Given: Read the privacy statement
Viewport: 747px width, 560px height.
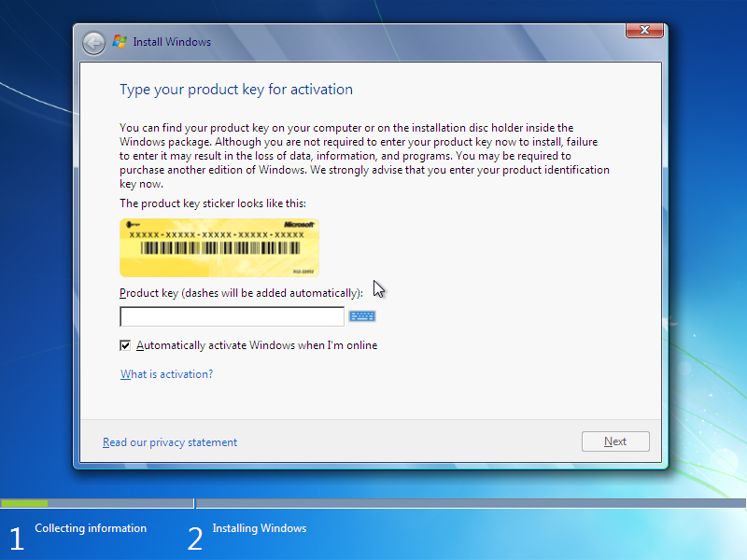Looking at the screenshot, I should [170, 441].
